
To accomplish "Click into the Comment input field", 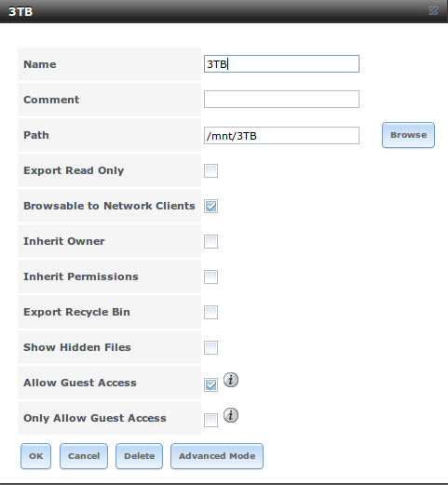I will [281, 100].
